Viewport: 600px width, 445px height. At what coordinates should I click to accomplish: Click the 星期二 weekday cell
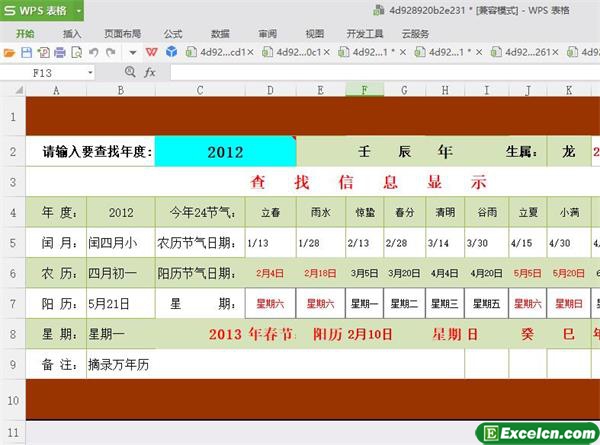click(x=404, y=304)
